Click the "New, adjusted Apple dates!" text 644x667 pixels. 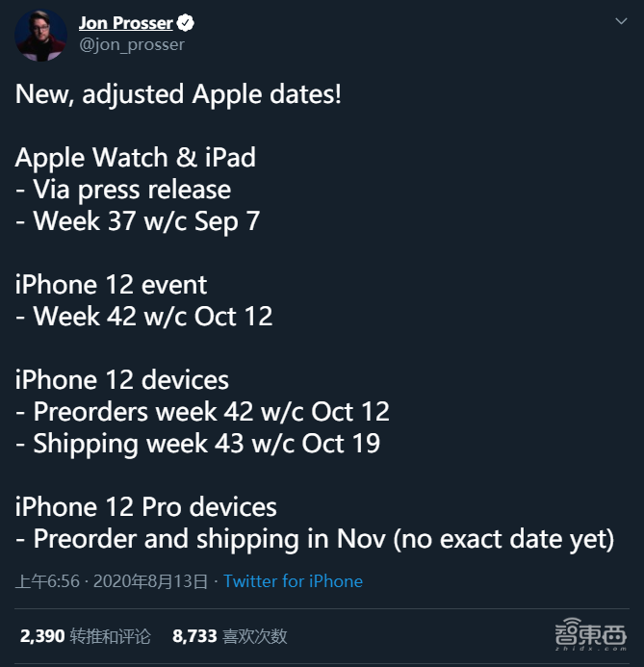tap(178, 95)
